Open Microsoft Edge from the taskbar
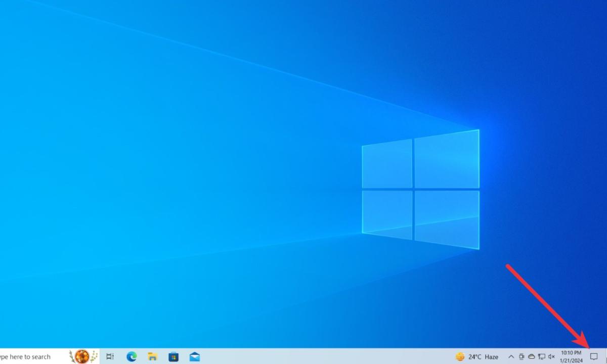This screenshot has width=607, height=364. [x=132, y=356]
